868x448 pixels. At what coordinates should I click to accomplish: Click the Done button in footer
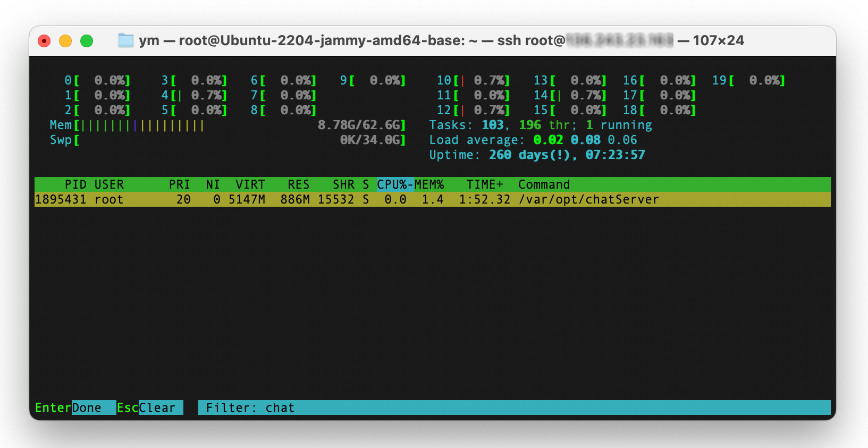(x=94, y=408)
